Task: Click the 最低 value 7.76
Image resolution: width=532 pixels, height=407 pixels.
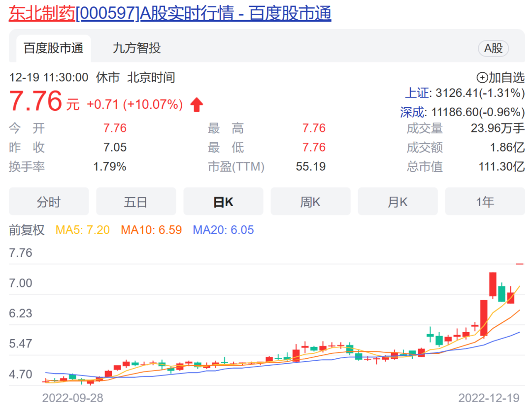Action: [x=314, y=148]
